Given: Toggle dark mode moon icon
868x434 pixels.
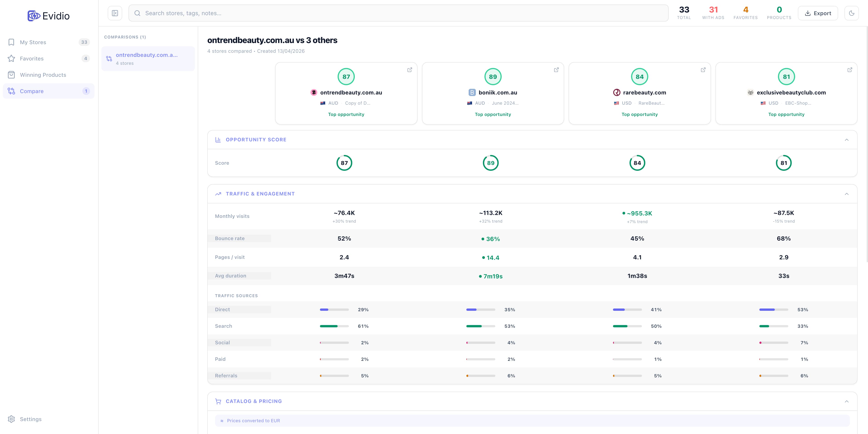Looking at the screenshot, I should [851, 13].
